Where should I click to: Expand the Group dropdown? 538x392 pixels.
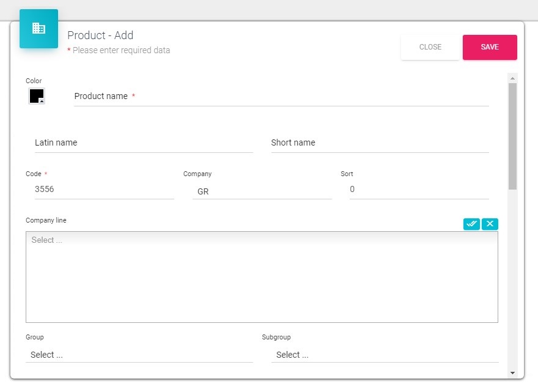click(x=139, y=355)
